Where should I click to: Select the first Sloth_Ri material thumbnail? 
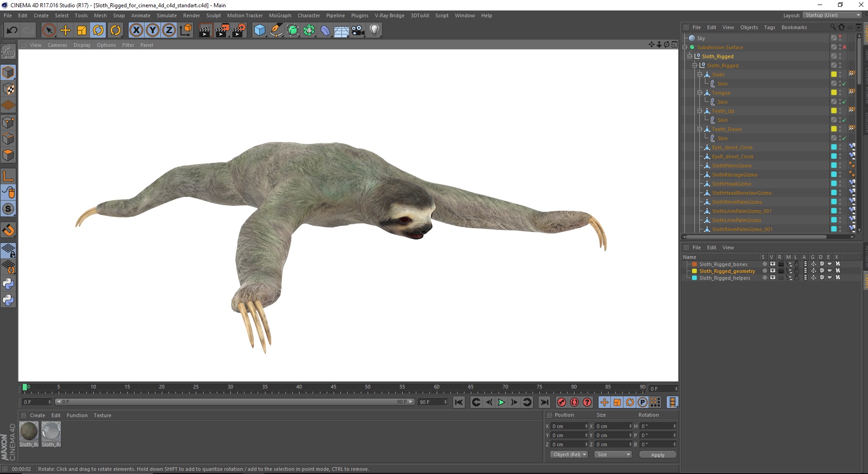tap(29, 431)
